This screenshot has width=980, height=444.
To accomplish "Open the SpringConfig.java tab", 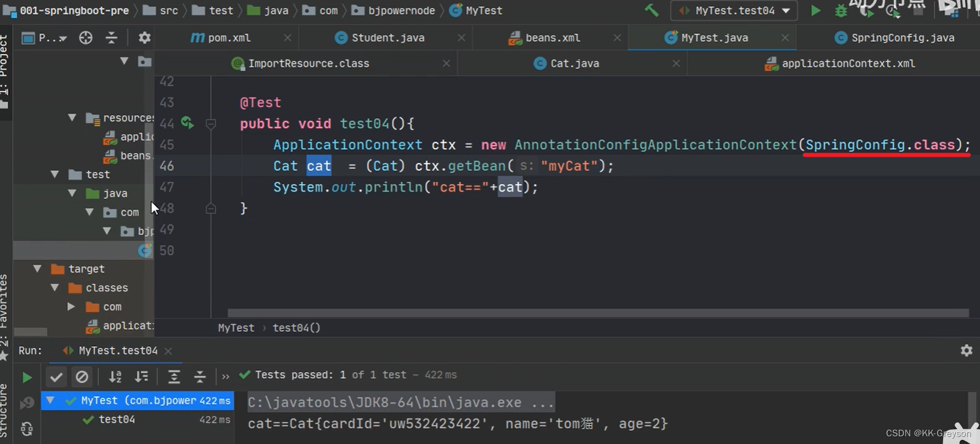I will (x=894, y=37).
